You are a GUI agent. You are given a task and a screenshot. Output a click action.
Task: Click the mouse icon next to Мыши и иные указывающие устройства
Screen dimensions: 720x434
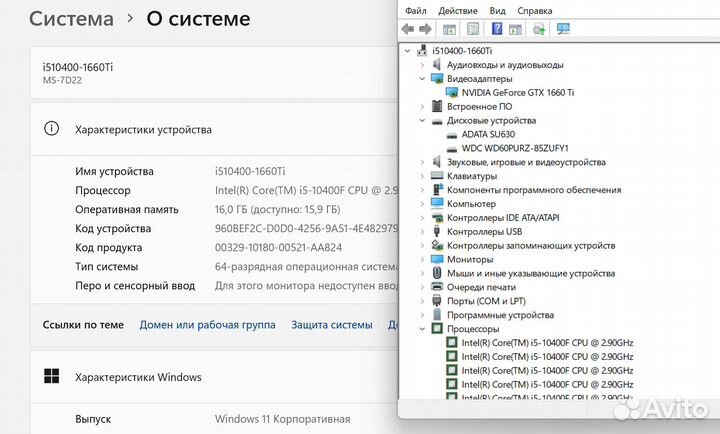(x=437, y=273)
